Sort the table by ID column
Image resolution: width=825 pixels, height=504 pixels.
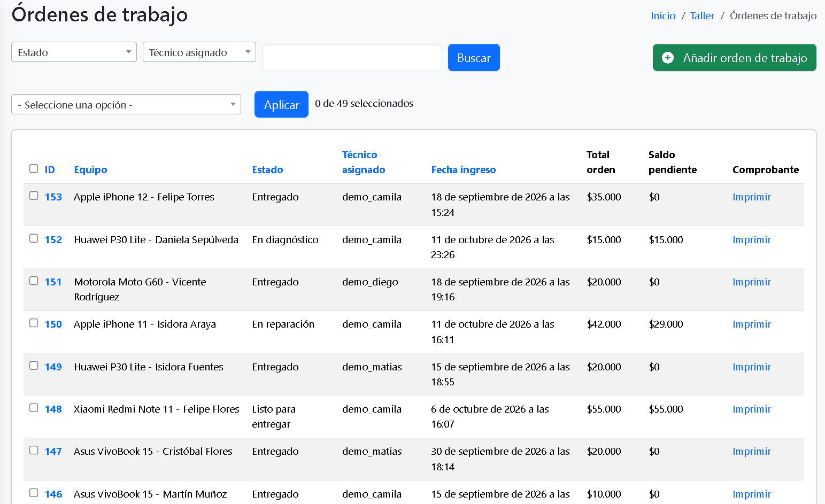point(50,169)
